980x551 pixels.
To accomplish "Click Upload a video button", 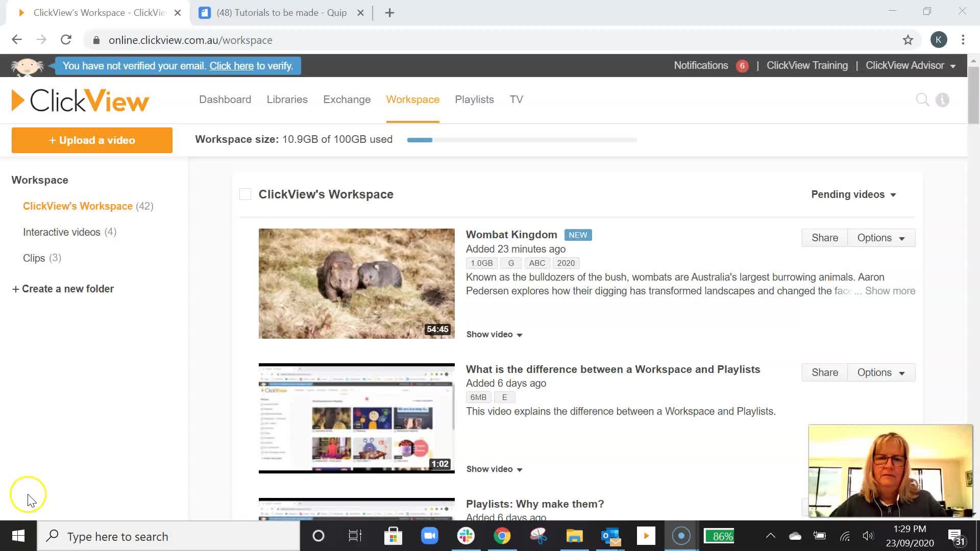I will coord(92,140).
